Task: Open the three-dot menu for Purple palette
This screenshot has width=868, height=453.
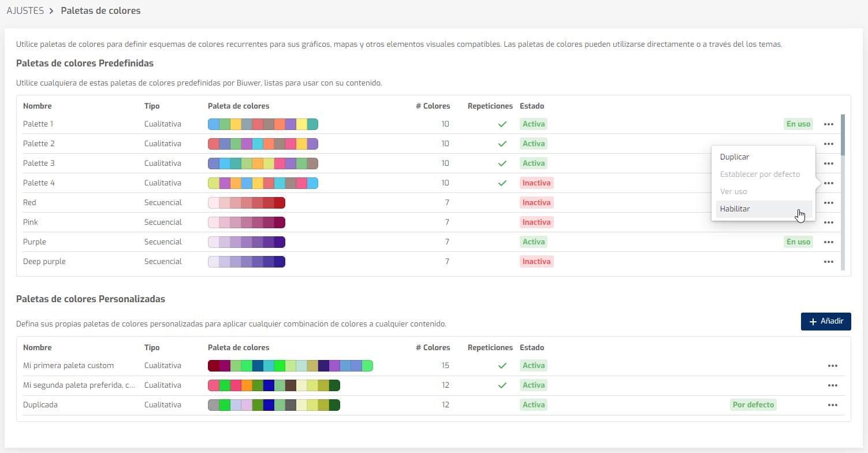Action: 829,242
